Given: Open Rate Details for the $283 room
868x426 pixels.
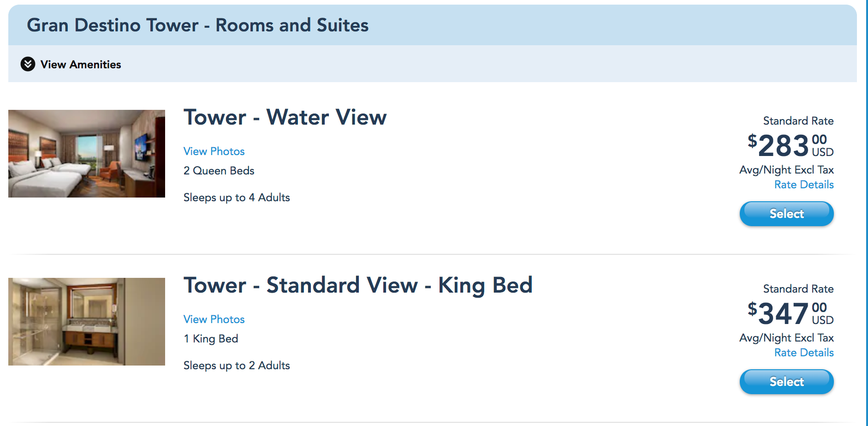Looking at the screenshot, I should point(804,185).
